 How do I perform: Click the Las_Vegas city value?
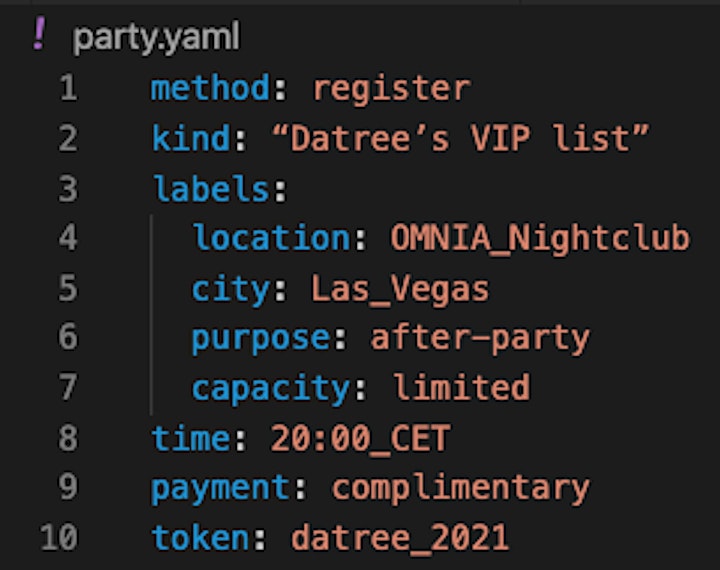click(400, 290)
